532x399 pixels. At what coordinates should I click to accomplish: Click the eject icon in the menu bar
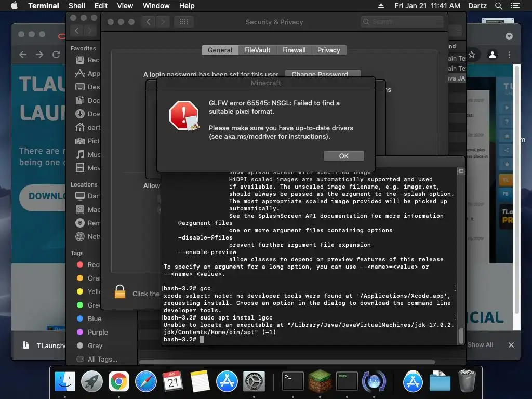coord(381,6)
